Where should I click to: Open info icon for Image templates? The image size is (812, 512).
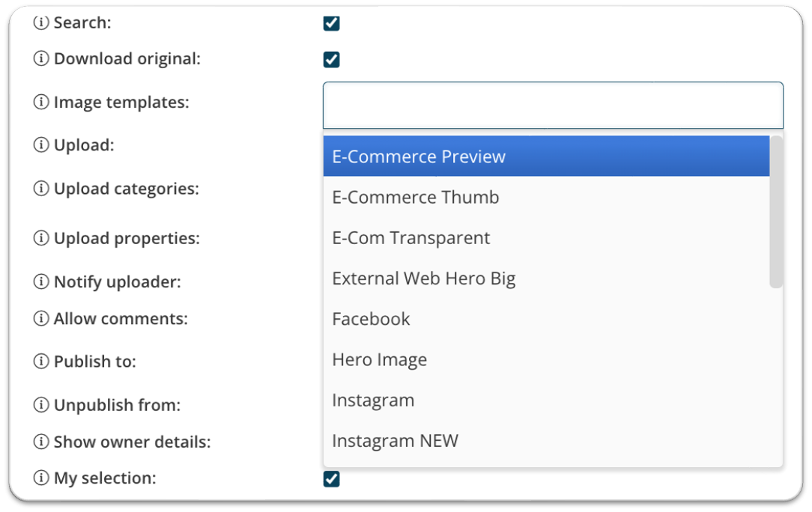point(41,102)
